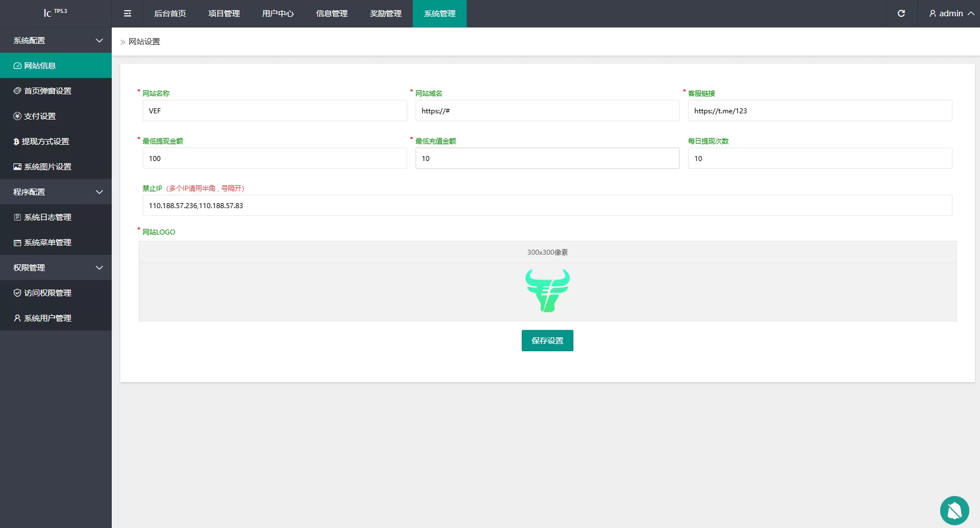The width and height of the screenshot is (980, 528).
Task: Open 系统菜单管理 menu management
Action: (48, 242)
